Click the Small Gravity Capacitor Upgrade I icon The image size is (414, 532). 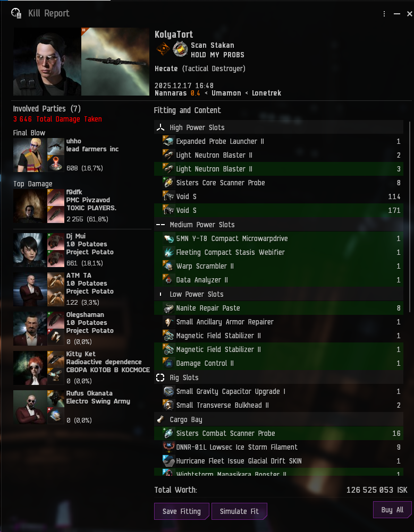pyautogui.click(x=168, y=391)
